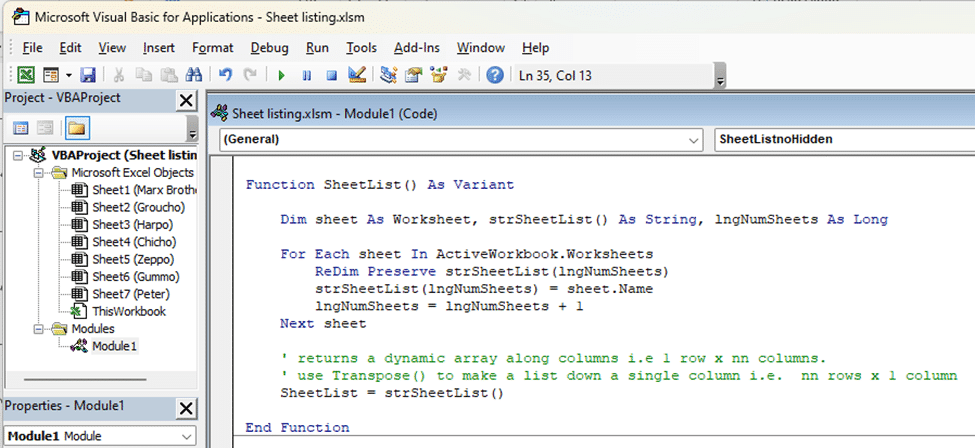Viewport: 975px width, 448px height.
Task: Click the Reset stop icon
Action: (x=331, y=75)
